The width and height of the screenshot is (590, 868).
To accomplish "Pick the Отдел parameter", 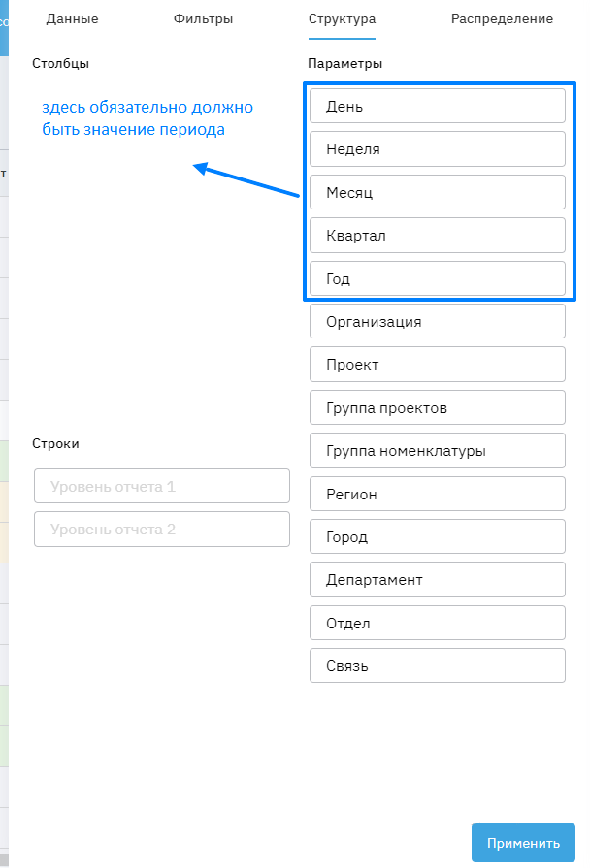I will [x=437, y=623].
